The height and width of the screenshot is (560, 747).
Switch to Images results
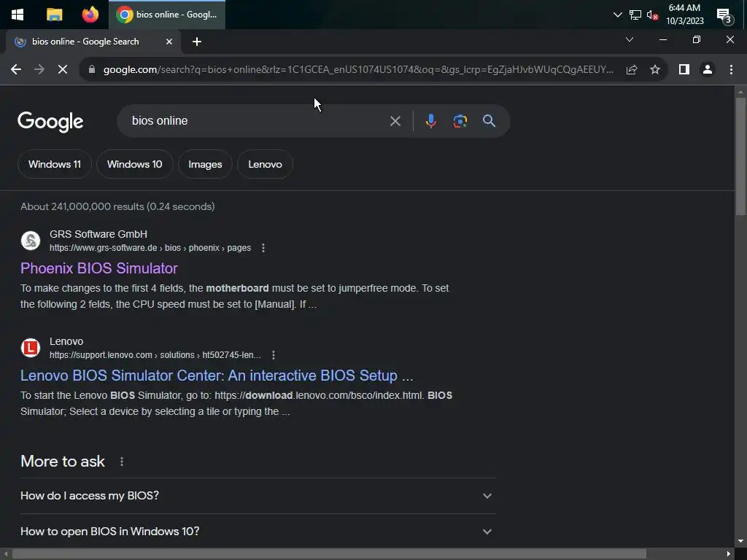coord(205,164)
